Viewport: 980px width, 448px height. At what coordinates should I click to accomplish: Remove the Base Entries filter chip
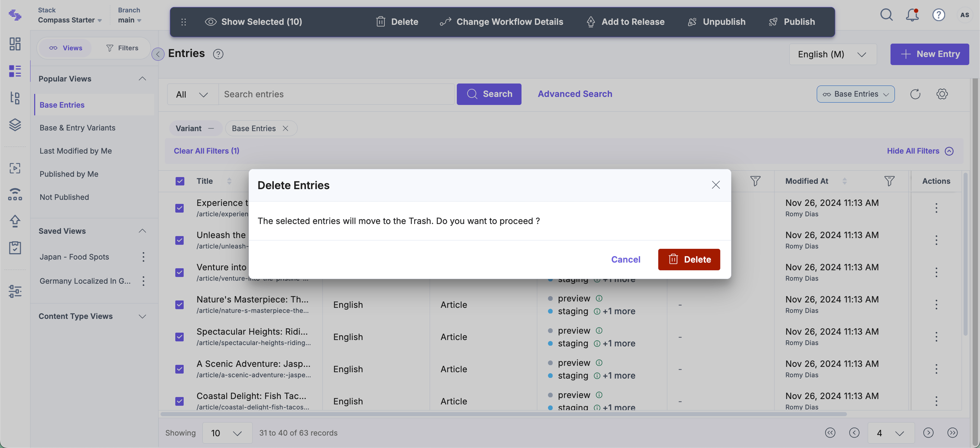285,128
